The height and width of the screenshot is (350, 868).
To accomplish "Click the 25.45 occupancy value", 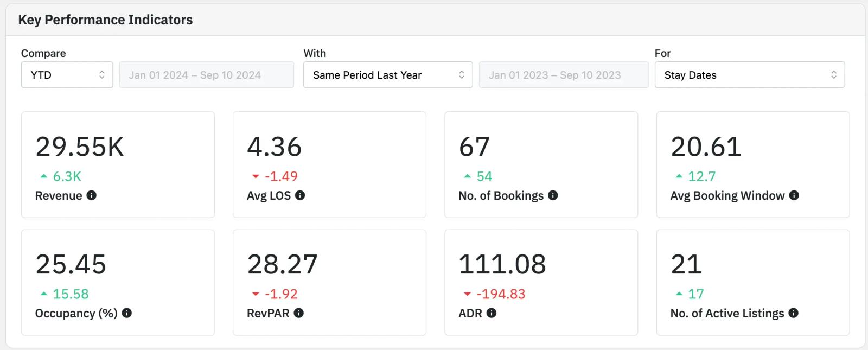I will point(71,265).
